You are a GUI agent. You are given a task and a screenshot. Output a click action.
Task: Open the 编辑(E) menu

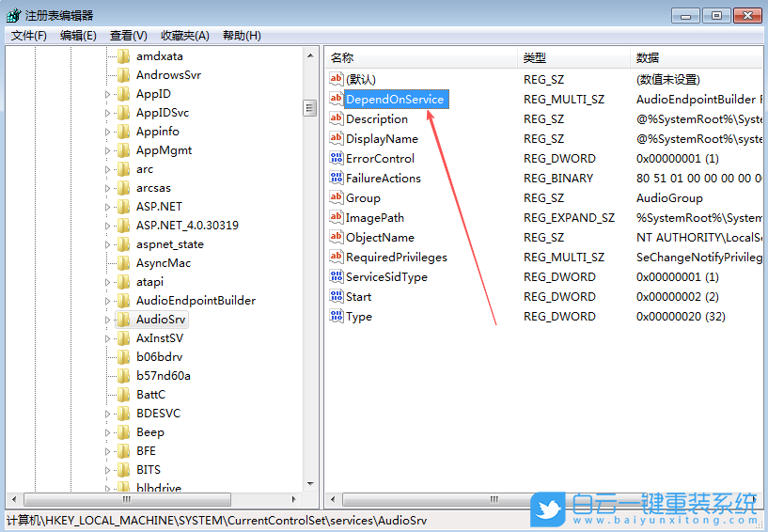coord(78,36)
